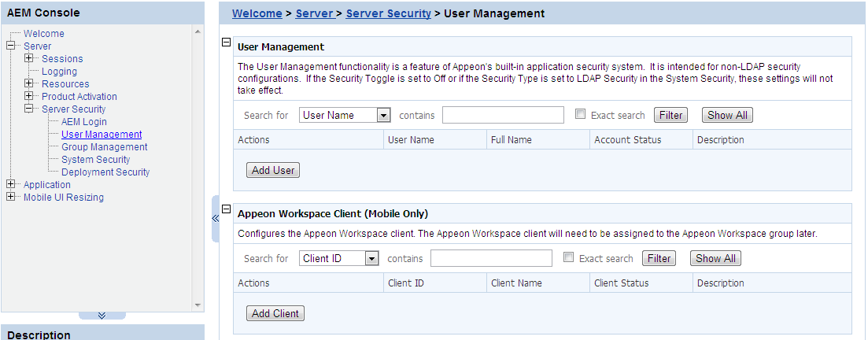Expand the Sessions tree node
The image size is (868, 340).
coord(29,59)
